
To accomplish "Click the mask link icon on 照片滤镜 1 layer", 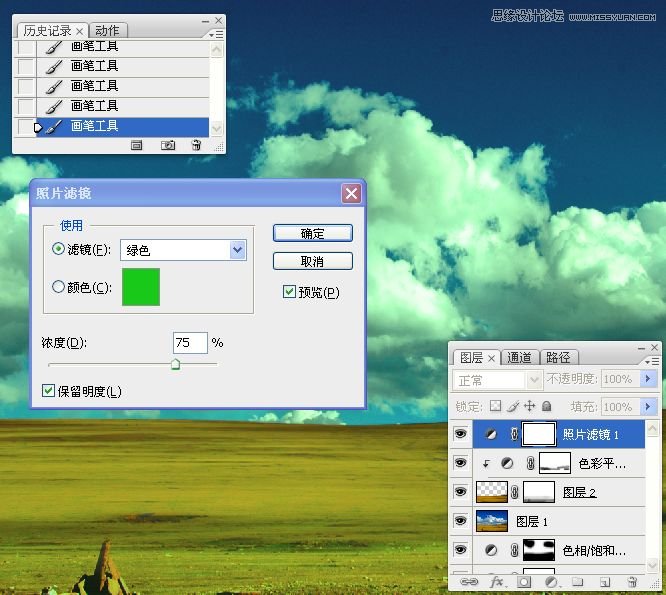I will pyautogui.click(x=514, y=434).
